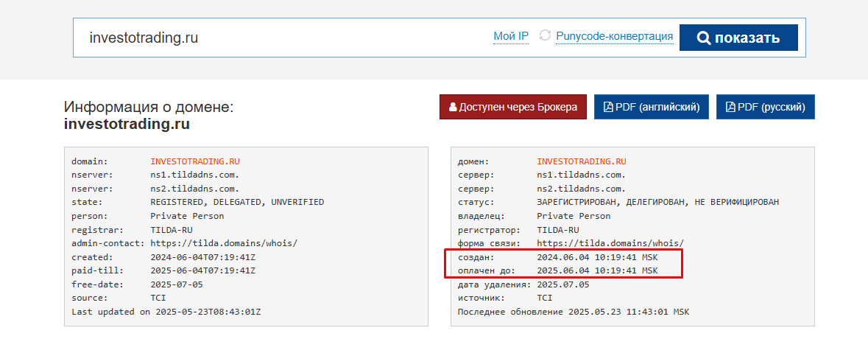The height and width of the screenshot is (339, 868).
Task: Select paid-till value 2025-06-04T07:19:41Z
Action: (x=203, y=270)
